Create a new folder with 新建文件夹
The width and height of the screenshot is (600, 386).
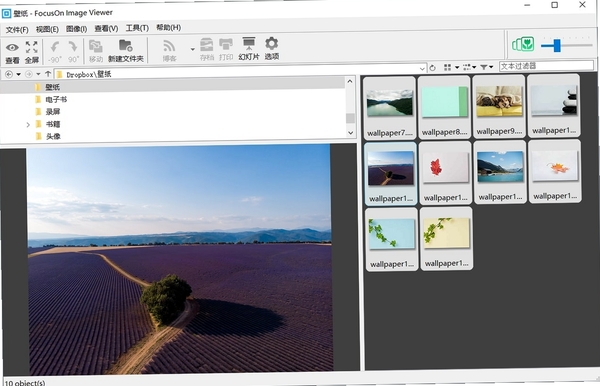pyautogui.click(x=126, y=50)
